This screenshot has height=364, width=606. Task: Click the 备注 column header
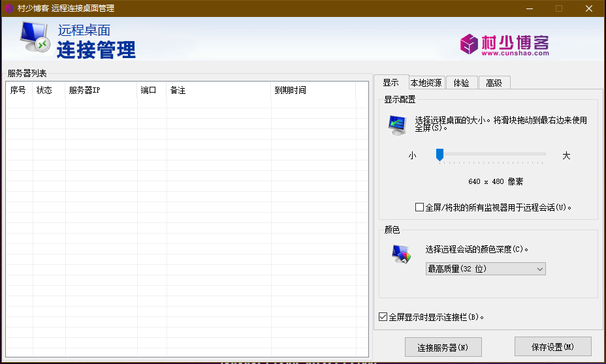coord(218,90)
